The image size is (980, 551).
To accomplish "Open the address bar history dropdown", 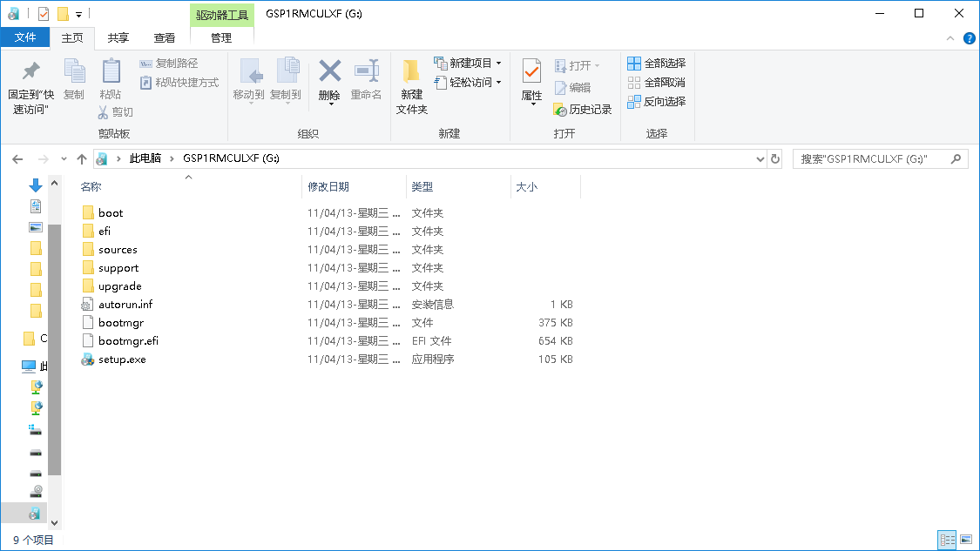I will pyautogui.click(x=759, y=158).
